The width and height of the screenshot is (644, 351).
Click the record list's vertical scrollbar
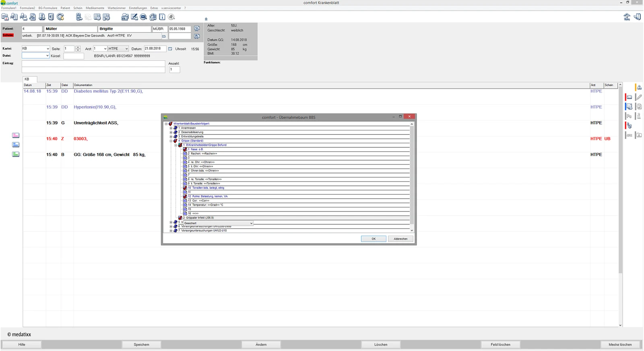click(x=620, y=205)
